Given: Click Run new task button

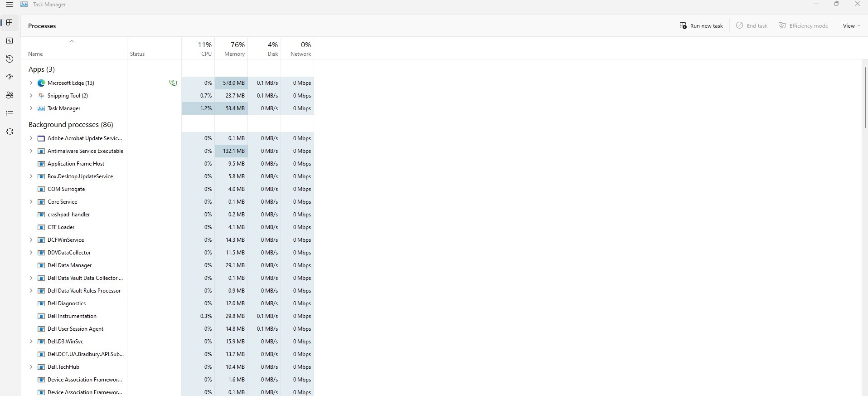Looking at the screenshot, I should pyautogui.click(x=701, y=26).
